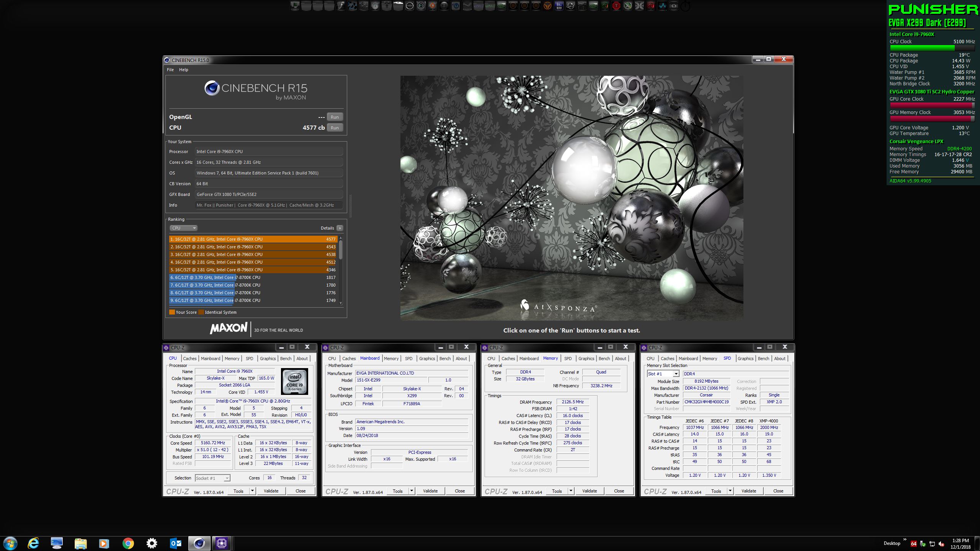Open the Bench tab in SPD window
Screen dimensions: 980x551
point(763,359)
